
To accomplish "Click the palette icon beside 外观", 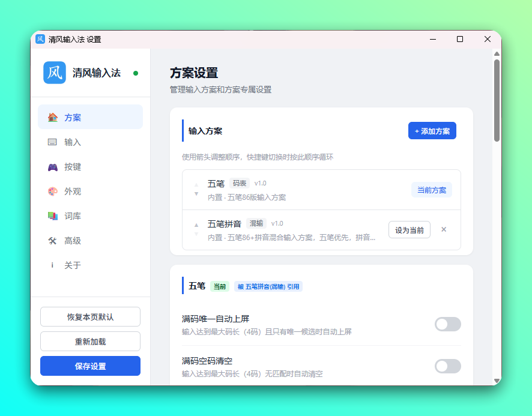I will [x=53, y=191].
